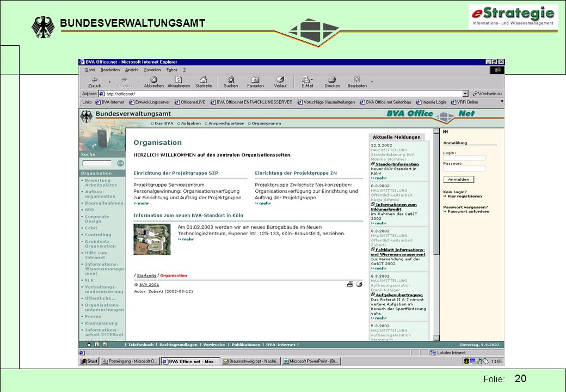
Task: Open the Imperia Login links bar shortcut
Action: tap(431, 102)
